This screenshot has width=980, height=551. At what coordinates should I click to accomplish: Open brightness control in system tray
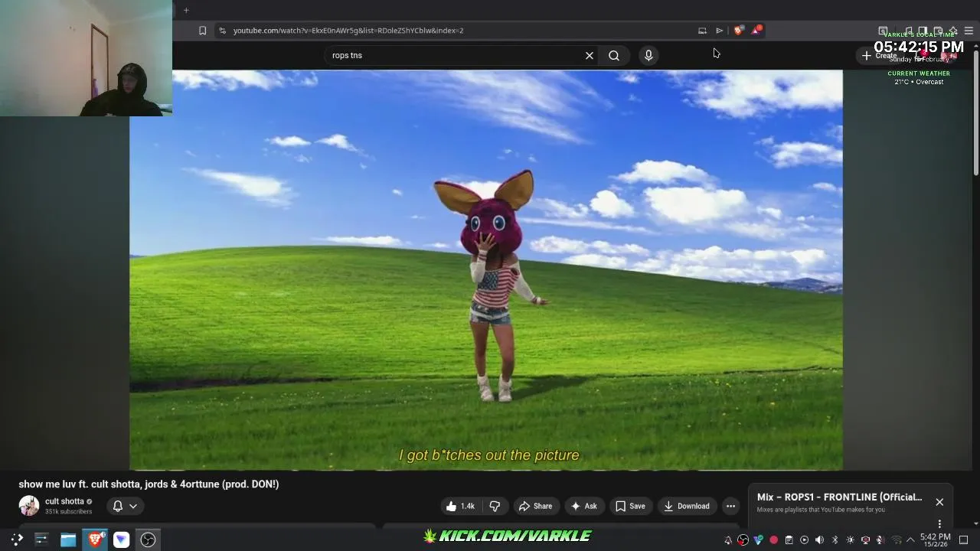850,540
